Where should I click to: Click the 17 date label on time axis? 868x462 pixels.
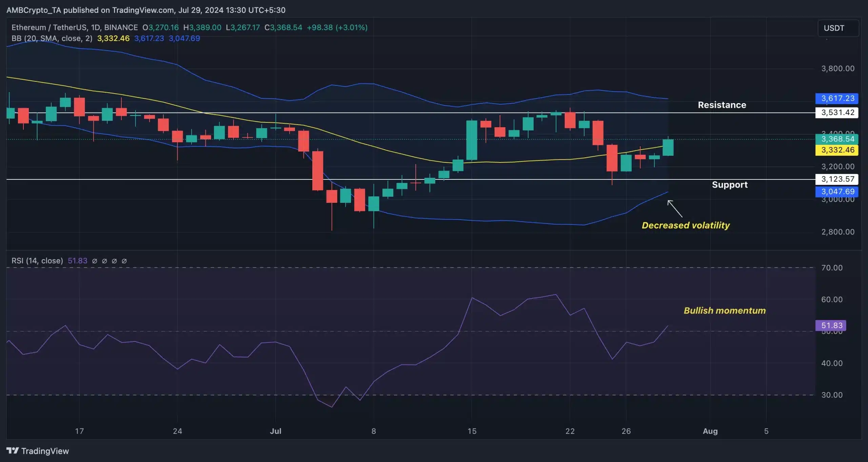(79, 431)
